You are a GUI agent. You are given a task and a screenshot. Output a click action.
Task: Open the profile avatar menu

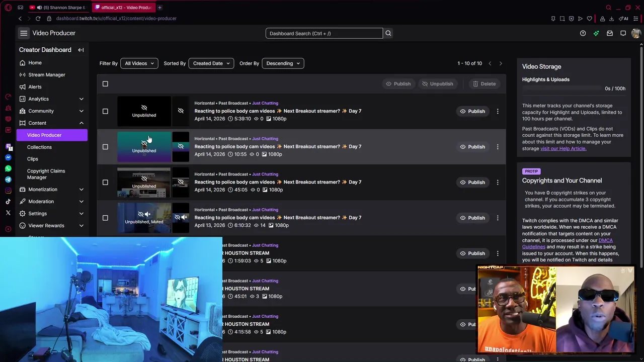636,33
